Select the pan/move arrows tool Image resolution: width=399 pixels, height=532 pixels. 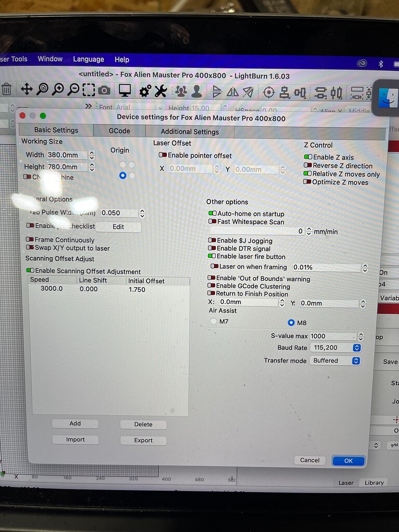coord(26,89)
